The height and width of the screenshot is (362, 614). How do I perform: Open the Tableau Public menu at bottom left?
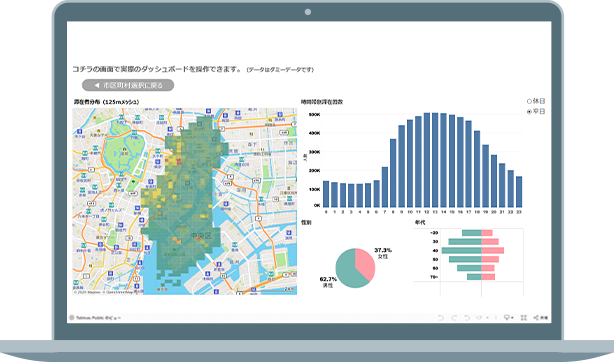(x=95, y=318)
